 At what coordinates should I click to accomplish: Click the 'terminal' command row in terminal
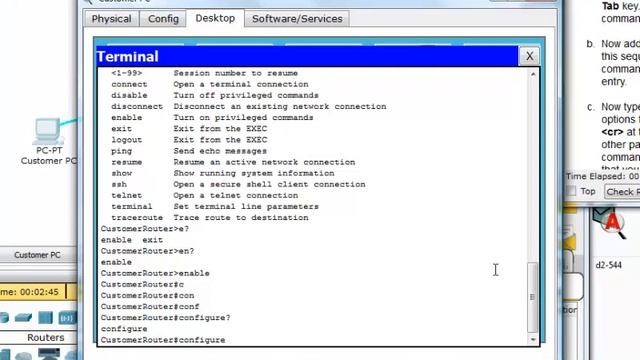tap(215, 207)
